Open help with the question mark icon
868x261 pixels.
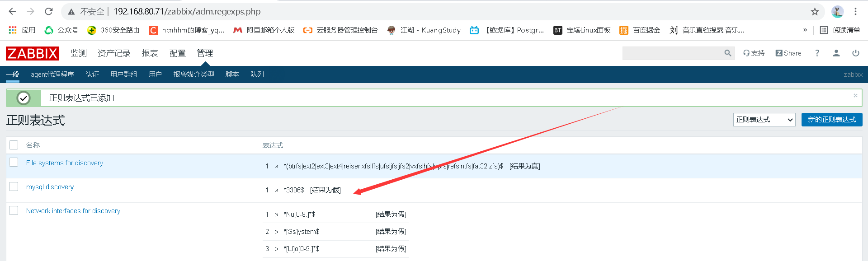coord(817,53)
